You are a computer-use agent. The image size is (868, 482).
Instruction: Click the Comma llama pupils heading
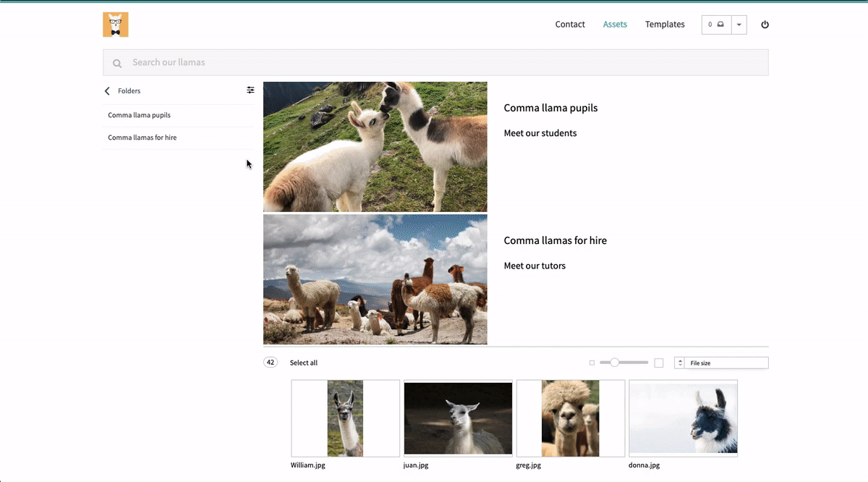click(x=550, y=109)
